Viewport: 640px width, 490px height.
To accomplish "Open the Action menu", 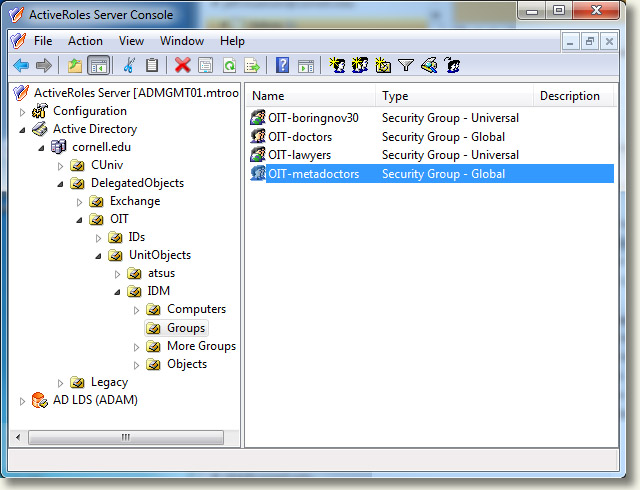I will point(85,41).
